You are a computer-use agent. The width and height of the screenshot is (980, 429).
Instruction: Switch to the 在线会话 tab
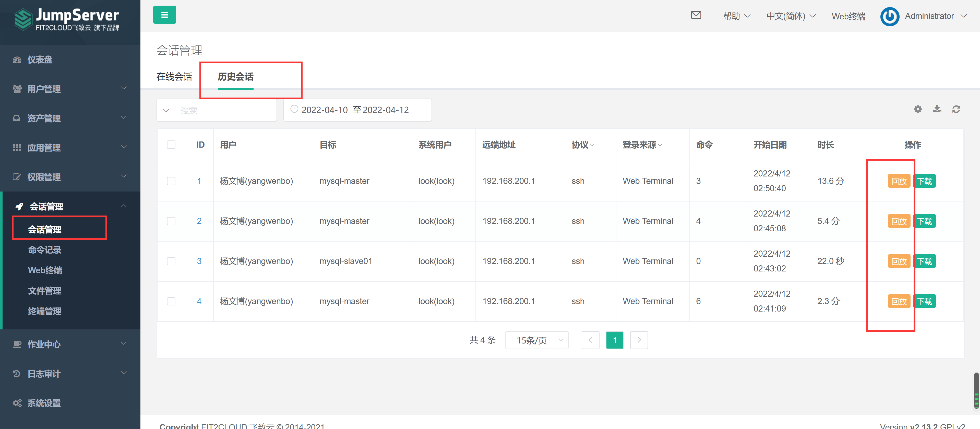coord(174,77)
